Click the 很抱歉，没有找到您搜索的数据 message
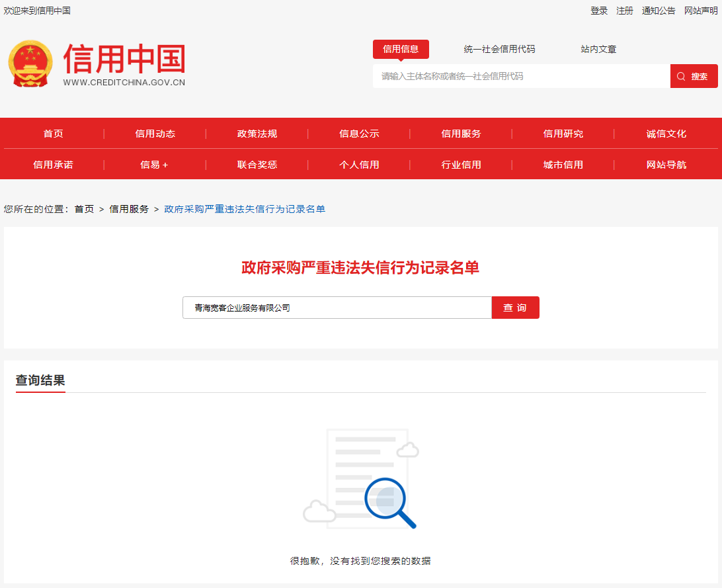Viewport: 722px width, 588px height. (360, 561)
